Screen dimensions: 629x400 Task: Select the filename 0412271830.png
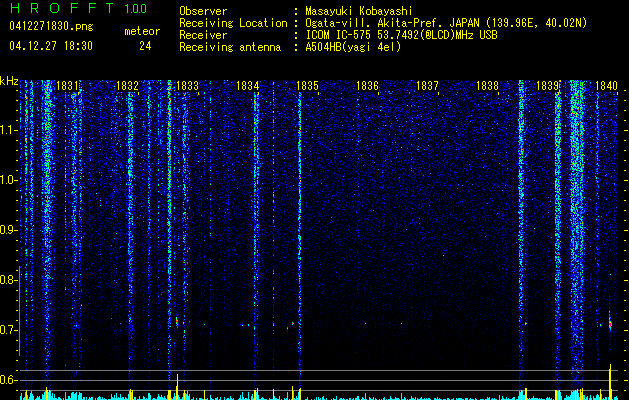pos(51,26)
